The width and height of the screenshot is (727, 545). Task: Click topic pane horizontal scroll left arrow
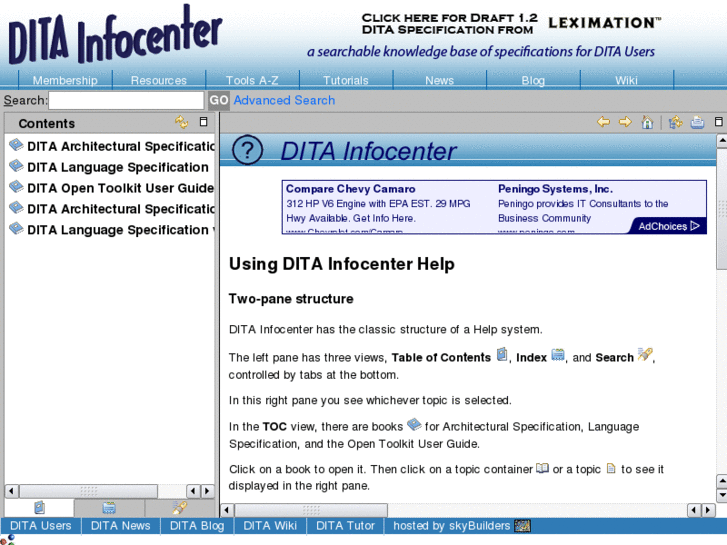[x=227, y=510]
